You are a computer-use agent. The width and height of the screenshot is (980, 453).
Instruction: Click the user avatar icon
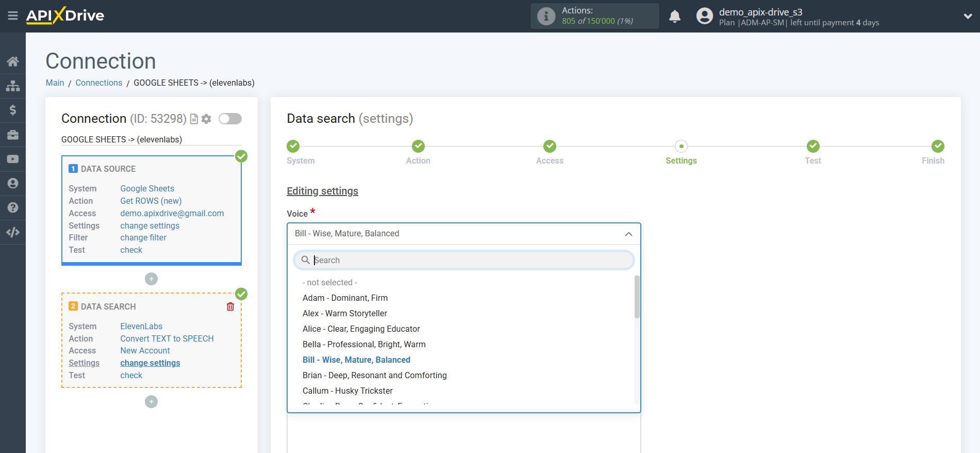704,16
